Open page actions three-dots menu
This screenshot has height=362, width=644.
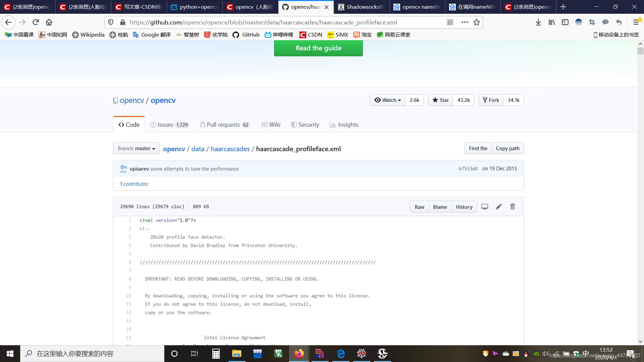tap(465, 22)
